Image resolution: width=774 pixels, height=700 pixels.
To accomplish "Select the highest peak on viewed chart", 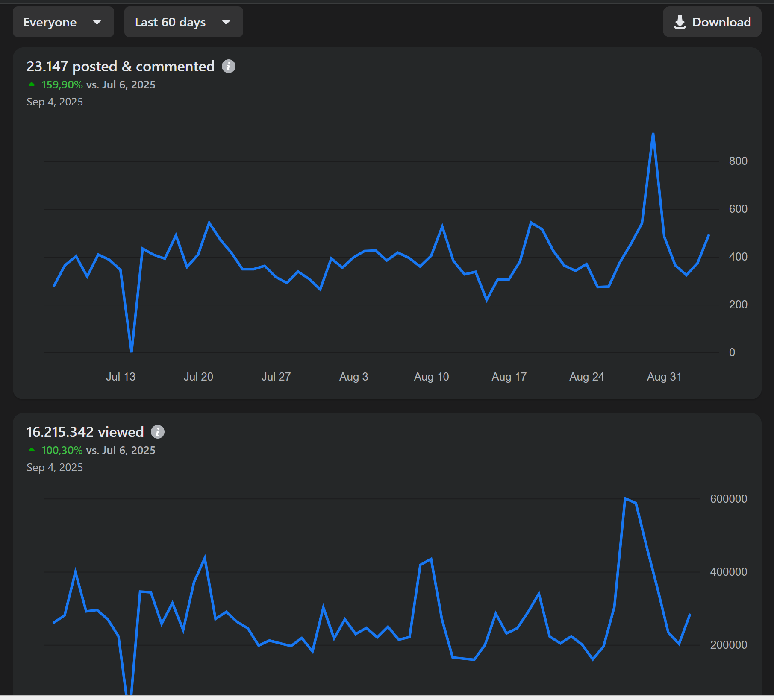I will (625, 498).
